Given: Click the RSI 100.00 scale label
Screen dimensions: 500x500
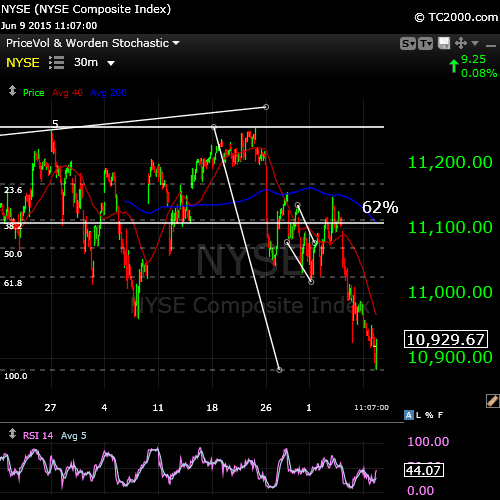Looking at the screenshot, I should (x=428, y=442).
